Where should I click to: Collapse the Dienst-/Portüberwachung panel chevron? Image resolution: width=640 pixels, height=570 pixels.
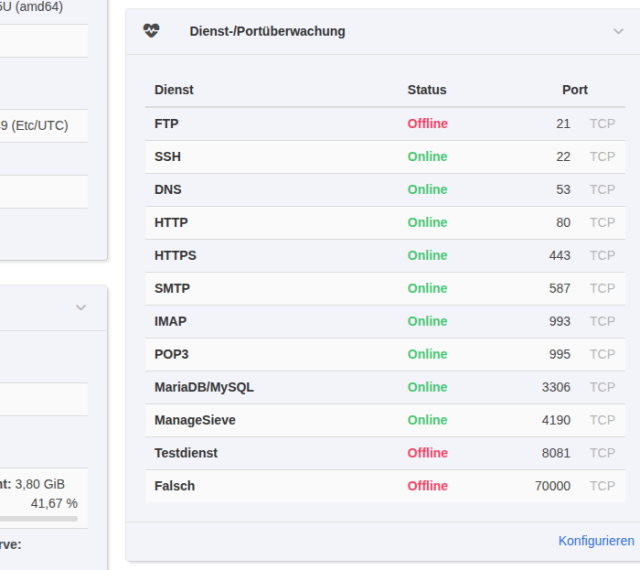click(x=618, y=31)
